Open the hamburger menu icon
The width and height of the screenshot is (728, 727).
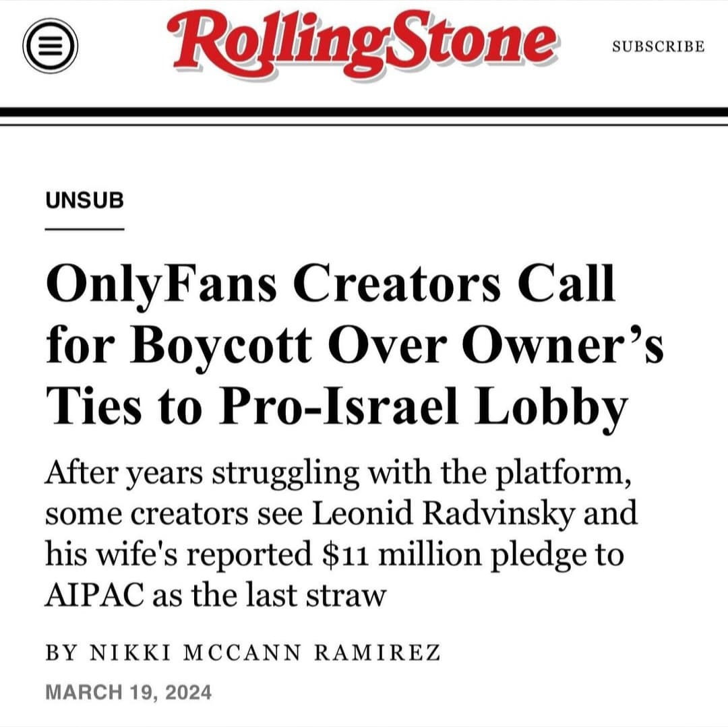(50, 45)
